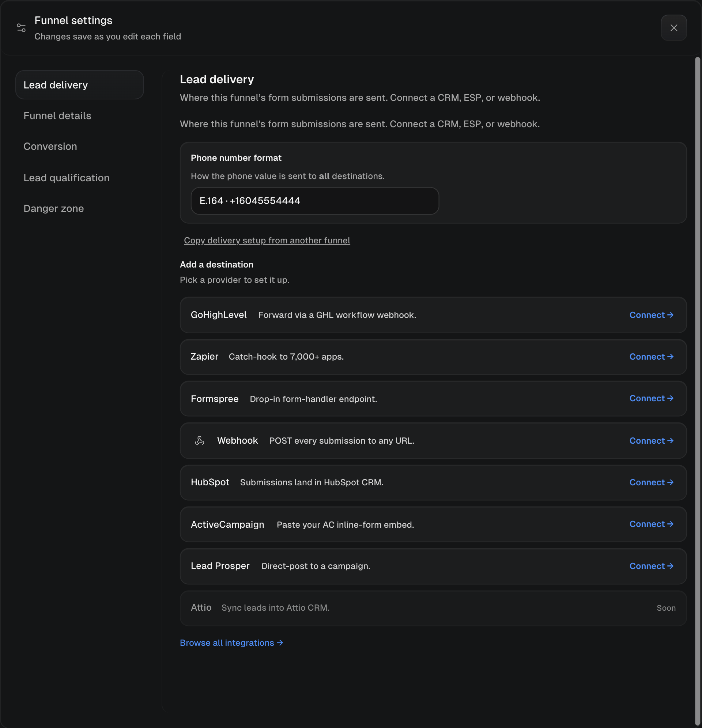Connect the Lead Prosper destination

click(651, 566)
